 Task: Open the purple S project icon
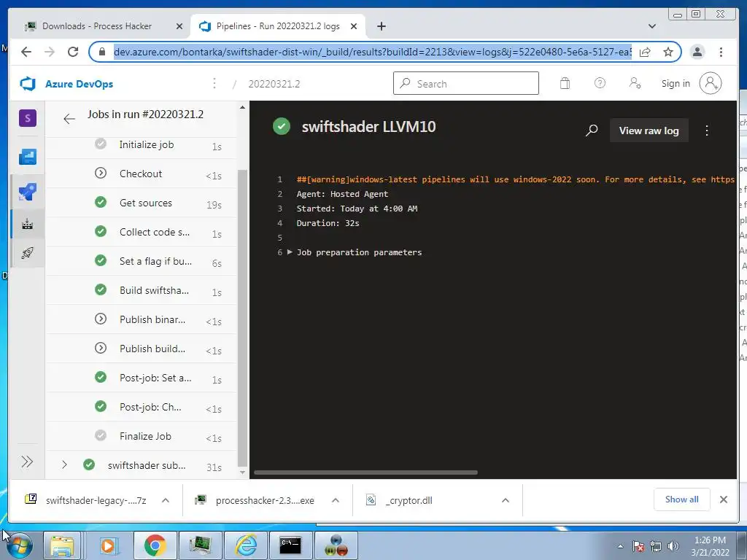(x=28, y=118)
